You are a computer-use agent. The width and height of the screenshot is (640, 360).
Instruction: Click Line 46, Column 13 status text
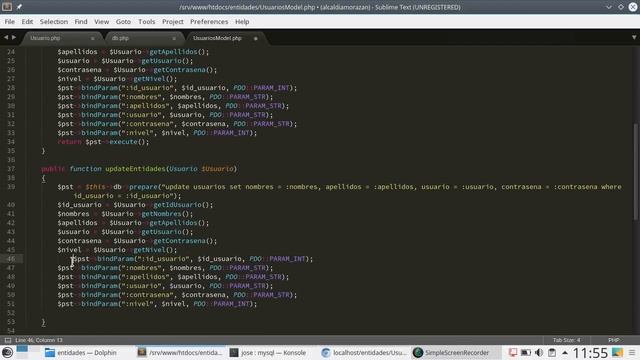click(x=39, y=340)
